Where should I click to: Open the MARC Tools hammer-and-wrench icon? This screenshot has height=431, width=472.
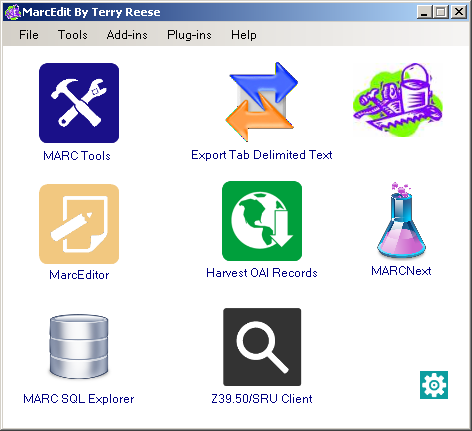[x=79, y=103]
